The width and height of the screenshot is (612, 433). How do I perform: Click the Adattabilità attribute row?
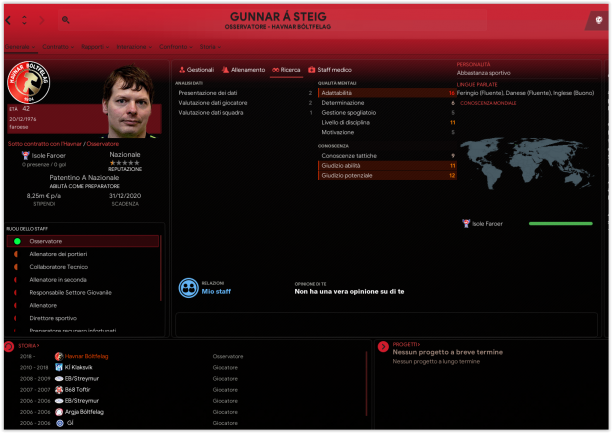click(387, 93)
